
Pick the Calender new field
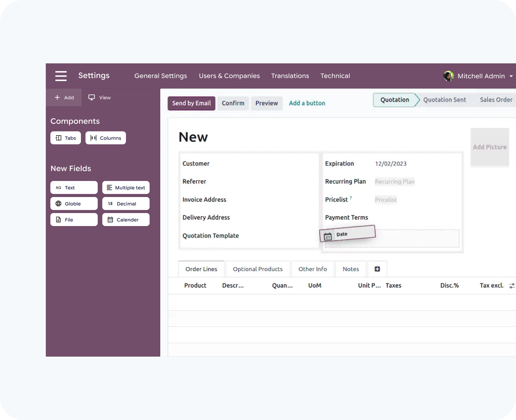[126, 220]
